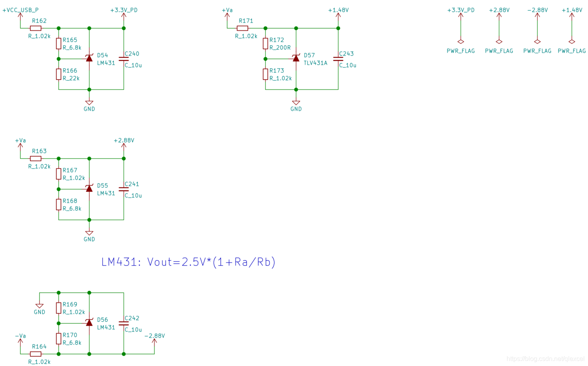Click the D54 LM431 shunt regulator symbol
Image resolution: width=588 pixels, height=366 pixels.
(x=89, y=58)
